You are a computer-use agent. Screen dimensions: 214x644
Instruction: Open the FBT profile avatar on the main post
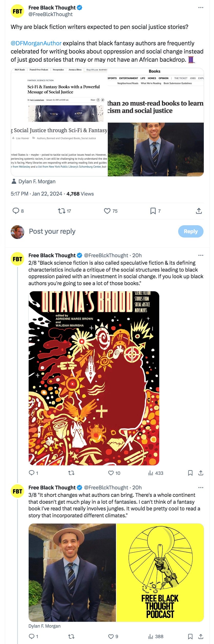(17, 11)
